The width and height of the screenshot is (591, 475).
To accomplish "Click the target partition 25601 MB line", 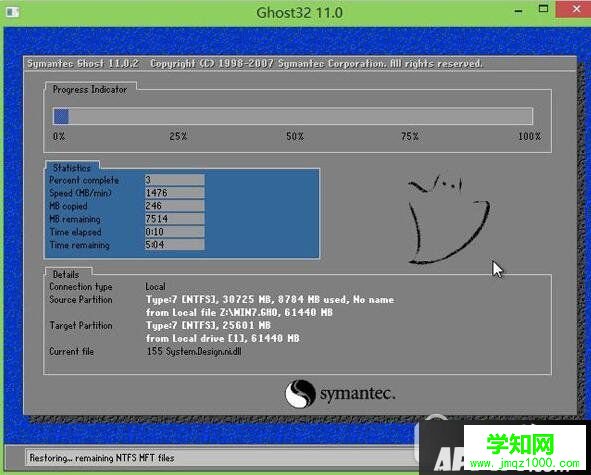I will tap(208, 325).
